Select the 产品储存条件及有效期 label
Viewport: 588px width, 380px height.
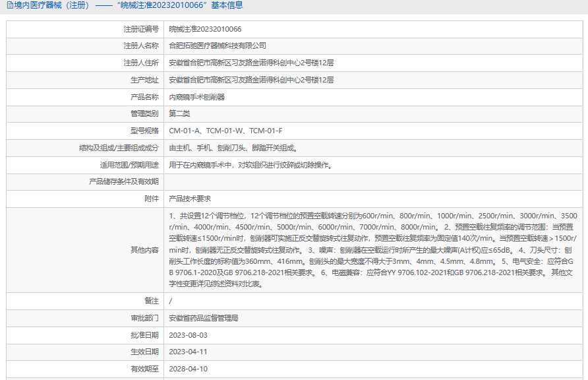(124, 181)
